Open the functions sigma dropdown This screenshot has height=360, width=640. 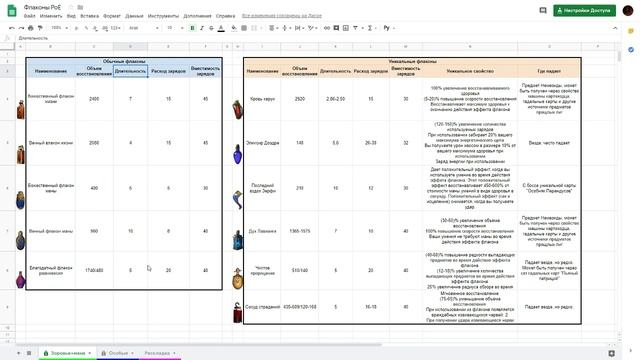(371, 28)
